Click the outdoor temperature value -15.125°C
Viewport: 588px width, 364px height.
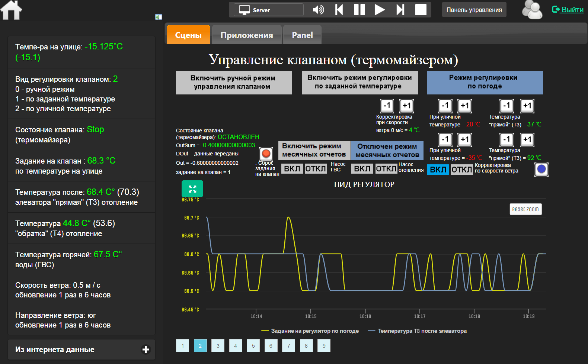pos(103,46)
